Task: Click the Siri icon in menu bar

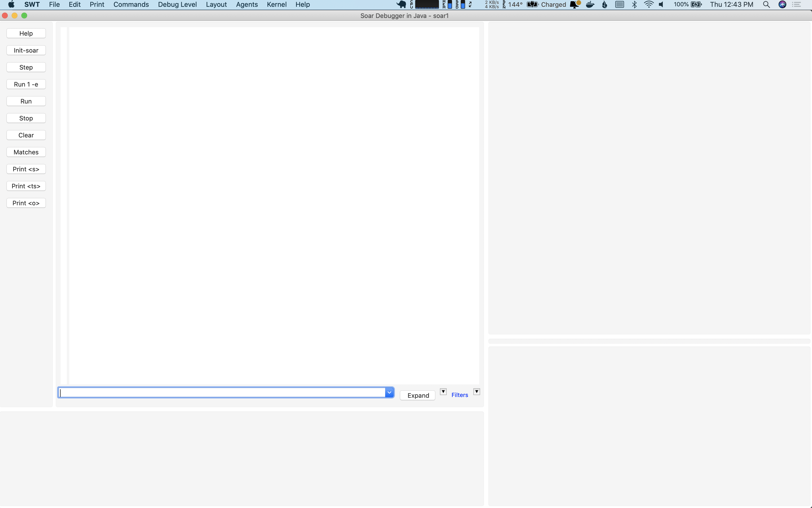Action: click(x=782, y=4)
